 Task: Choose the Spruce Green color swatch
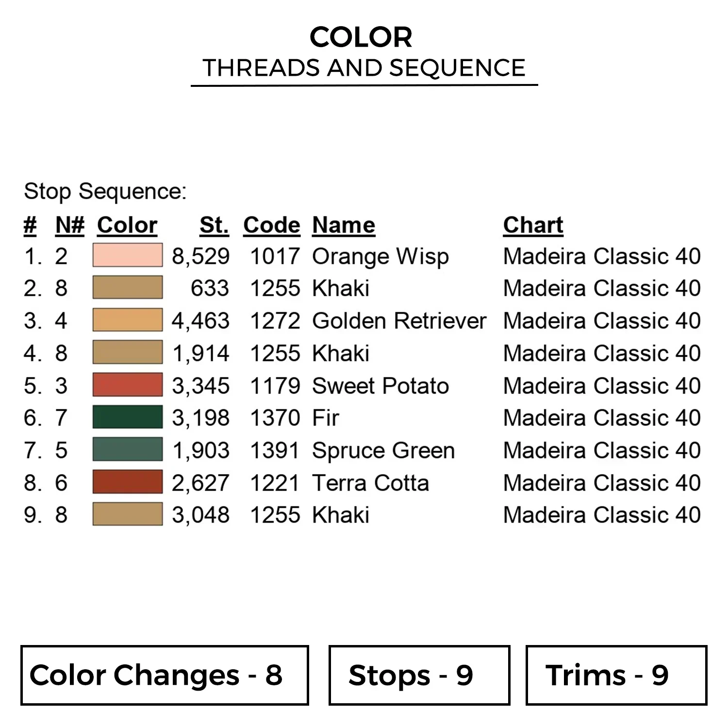click(127, 449)
